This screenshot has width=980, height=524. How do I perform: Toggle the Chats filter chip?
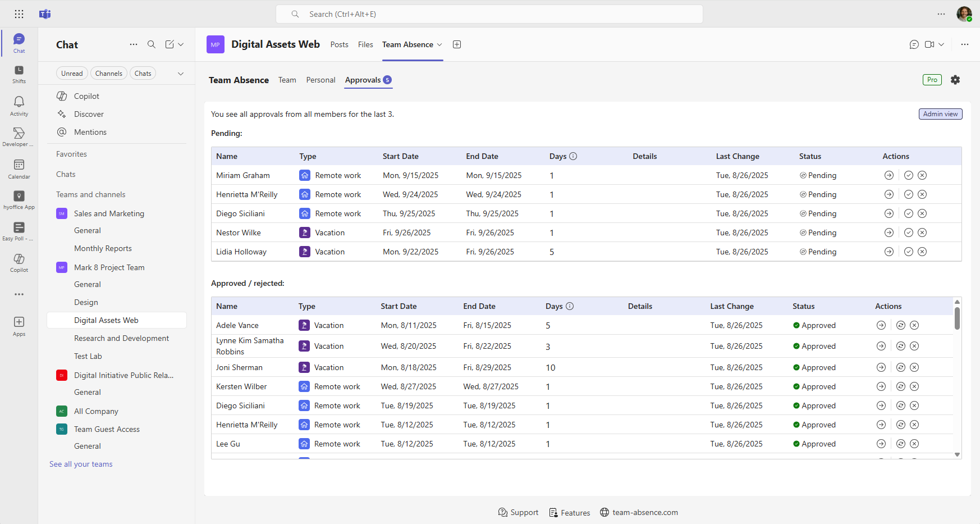tap(143, 74)
